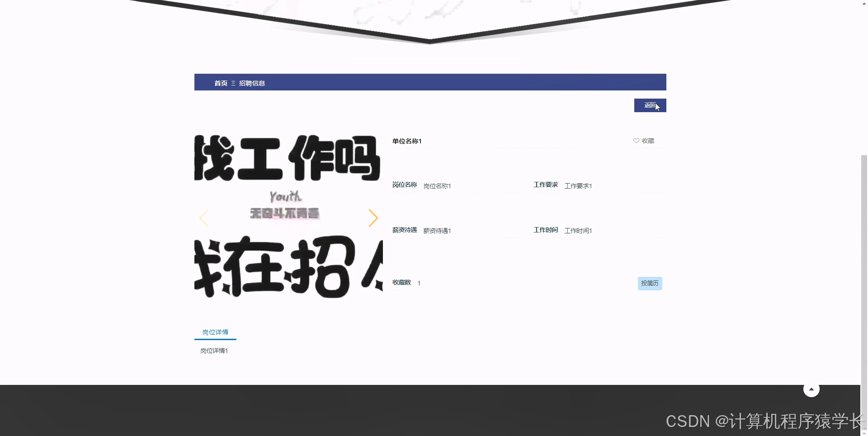Click the previous slide arrow on carousel
Image resolution: width=868 pixels, height=436 pixels.
pyautogui.click(x=204, y=218)
